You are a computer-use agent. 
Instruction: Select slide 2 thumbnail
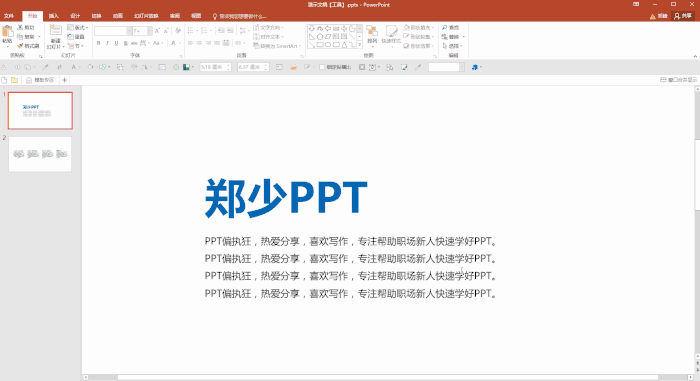tap(40, 154)
